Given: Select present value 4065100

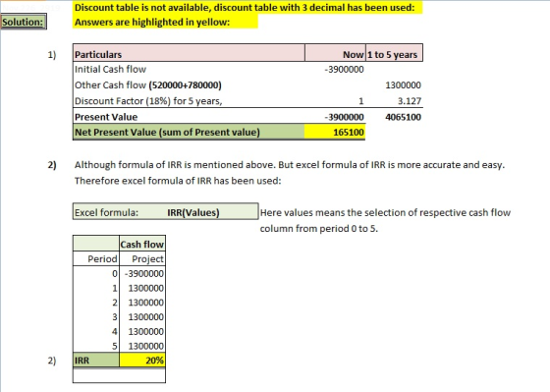Looking at the screenshot, I should [403, 117].
